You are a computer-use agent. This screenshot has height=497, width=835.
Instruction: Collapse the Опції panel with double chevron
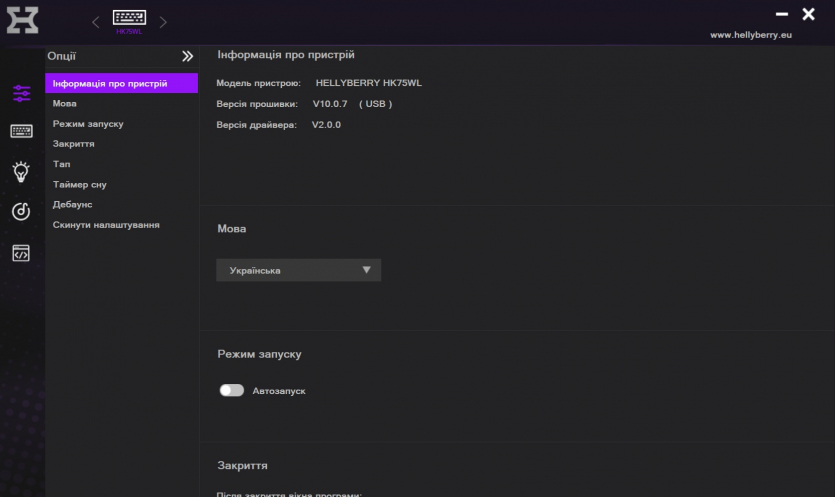(187, 57)
